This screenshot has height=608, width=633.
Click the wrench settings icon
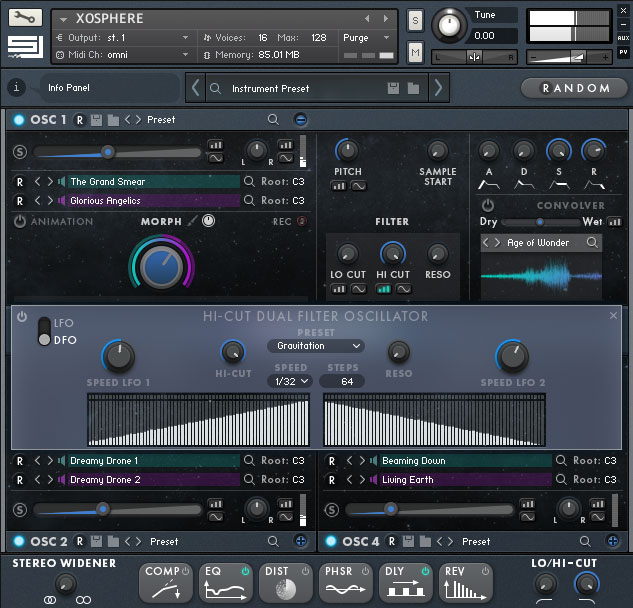25,17
